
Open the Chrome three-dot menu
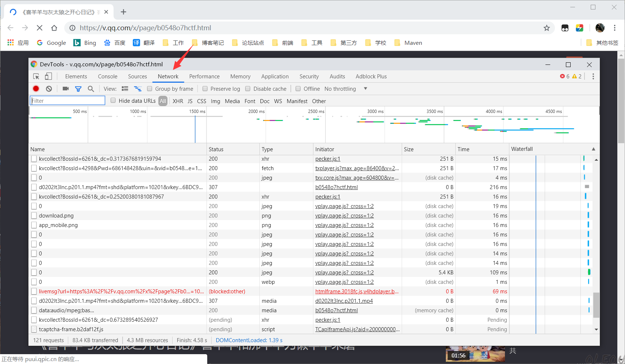tap(615, 28)
